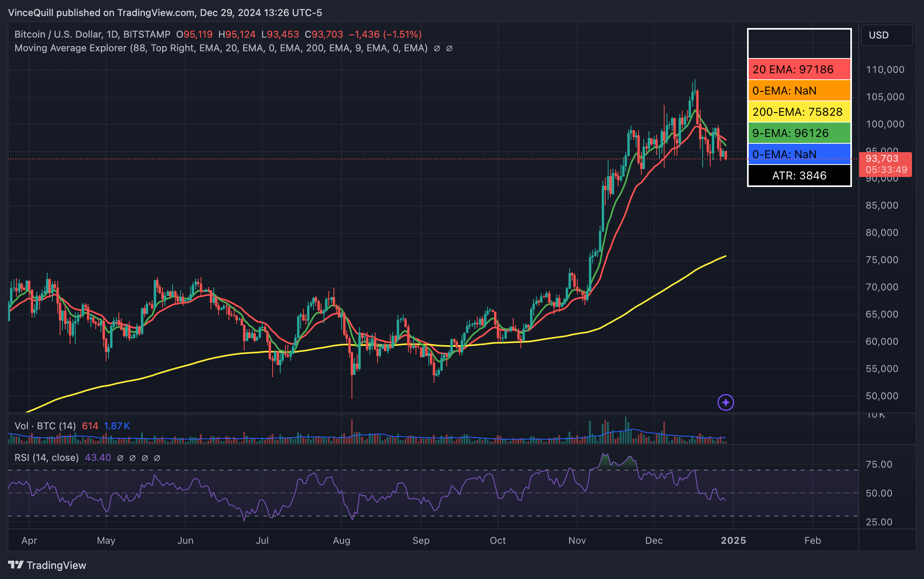Hide Moving Average Explorer with its first eye icon

coord(436,48)
